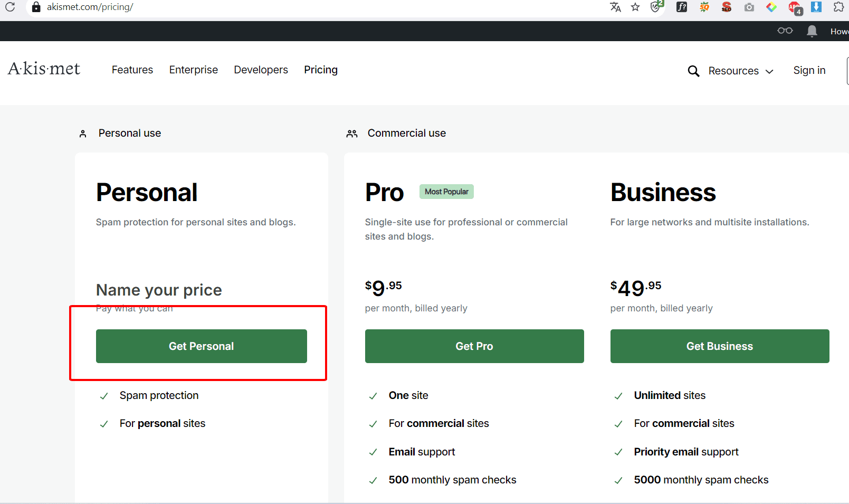Click the reader glasses icon in dark bar

pos(785,31)
